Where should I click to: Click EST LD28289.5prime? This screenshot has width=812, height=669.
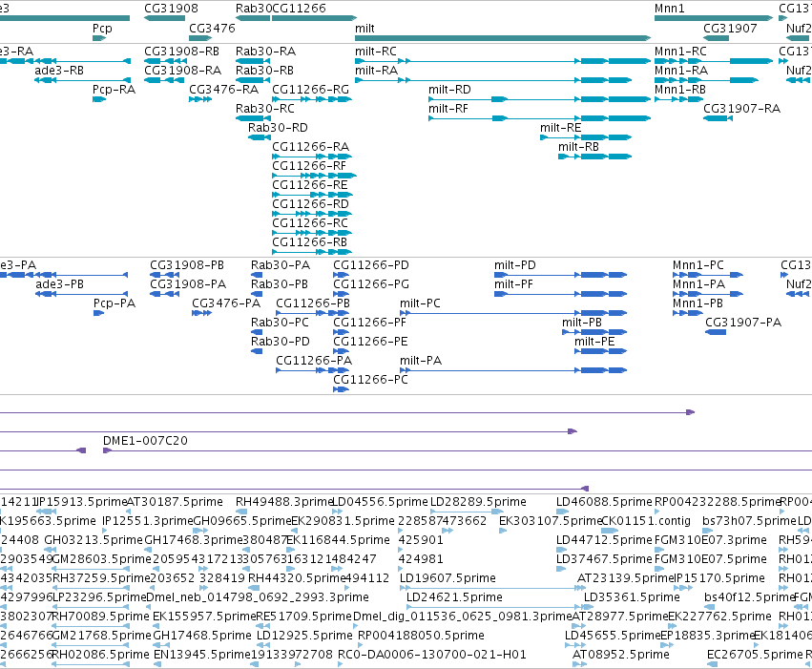pyautogui.click(x=478, y=502)
